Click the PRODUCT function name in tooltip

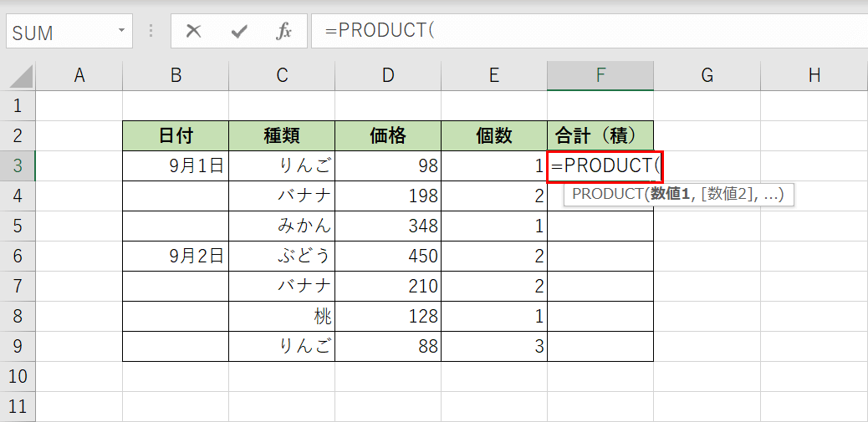click(x=607, y=195)
